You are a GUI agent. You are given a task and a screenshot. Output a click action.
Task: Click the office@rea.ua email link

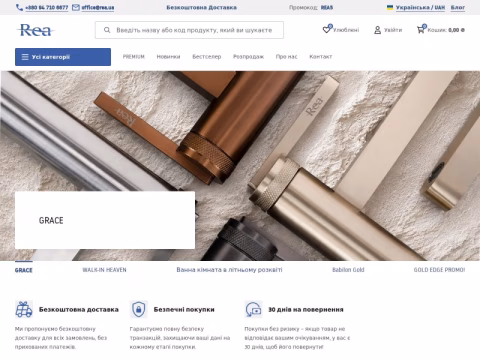(98, 7)
